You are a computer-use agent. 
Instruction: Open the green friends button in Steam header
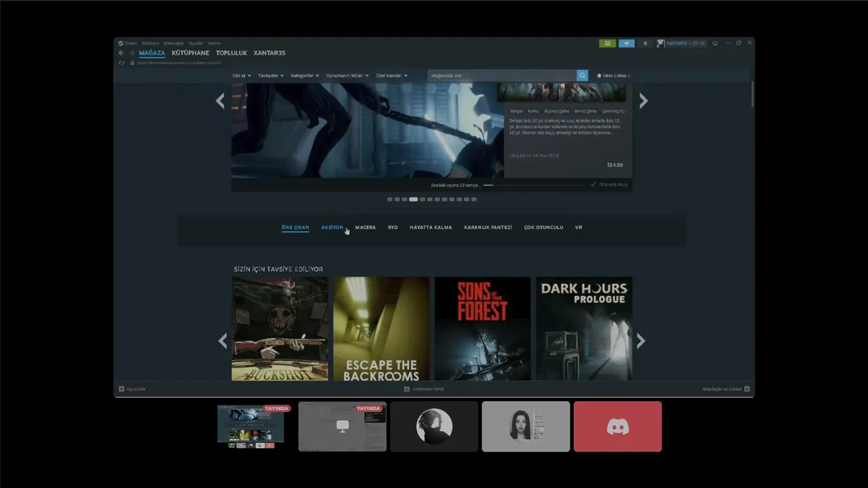click(608, 43)
